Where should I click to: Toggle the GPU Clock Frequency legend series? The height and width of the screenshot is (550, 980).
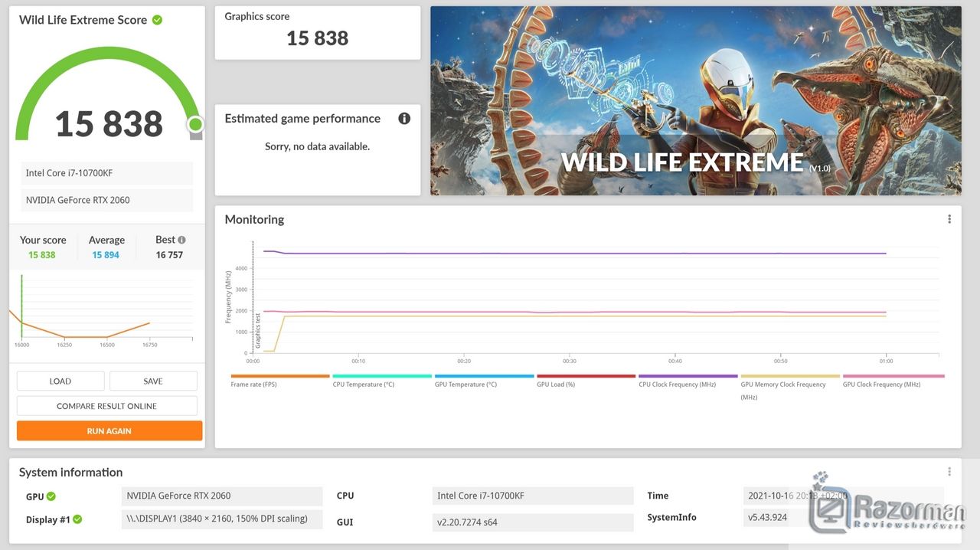coord(893,381)
